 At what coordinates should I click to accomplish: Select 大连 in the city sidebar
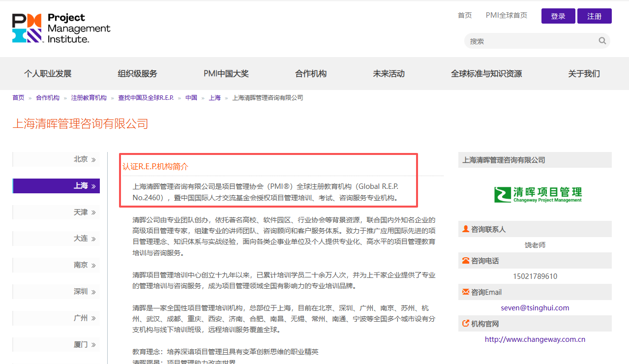point(56,239)
